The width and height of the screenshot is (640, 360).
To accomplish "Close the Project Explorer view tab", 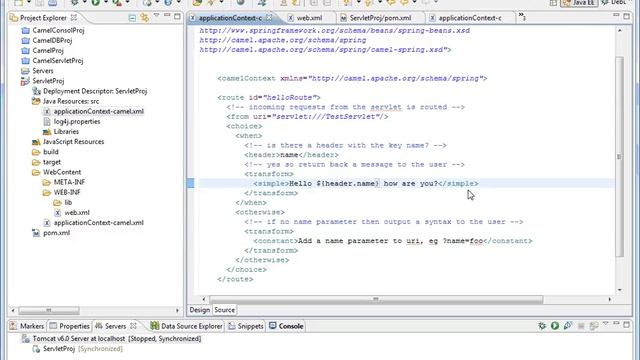I will 74,18.
